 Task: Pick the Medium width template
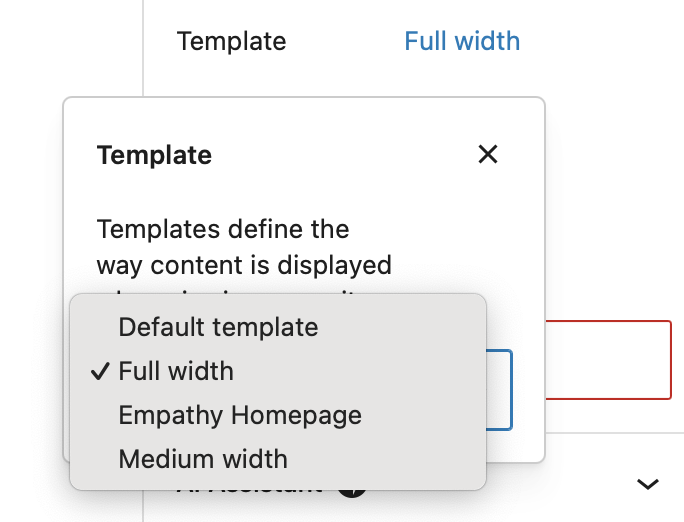(203, 459)
